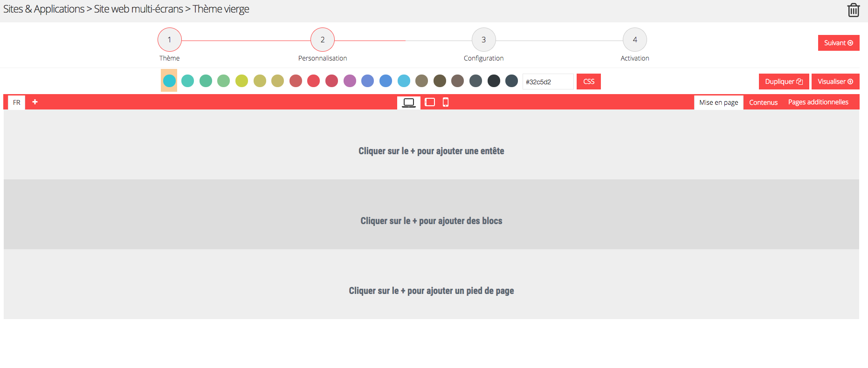Click the Suivant button

click(838, 43)
